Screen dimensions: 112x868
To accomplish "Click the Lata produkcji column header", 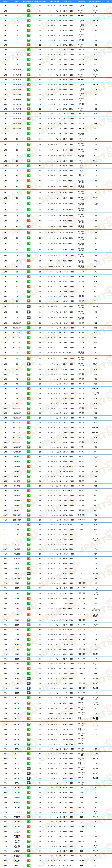I will click(54, 2).
